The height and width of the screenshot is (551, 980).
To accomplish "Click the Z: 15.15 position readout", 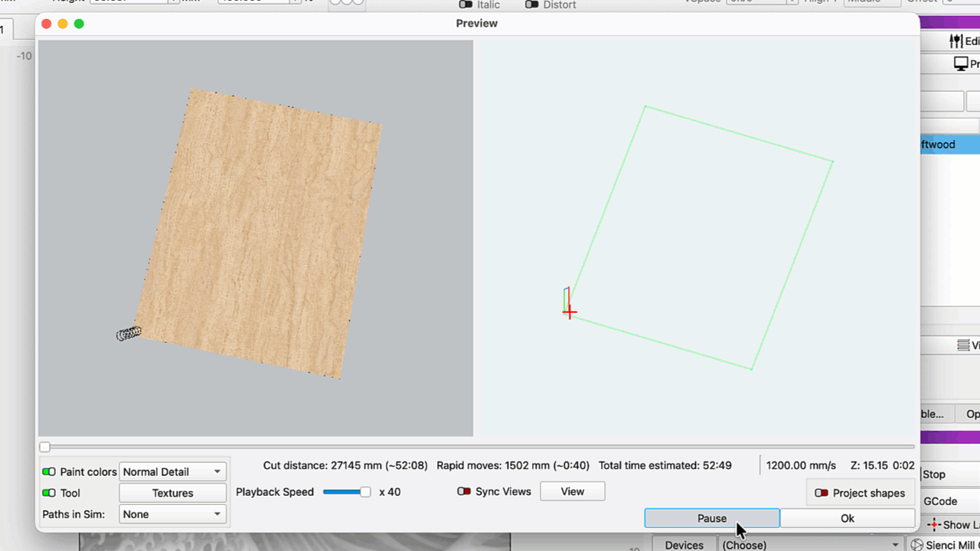I will click(869, 465).
